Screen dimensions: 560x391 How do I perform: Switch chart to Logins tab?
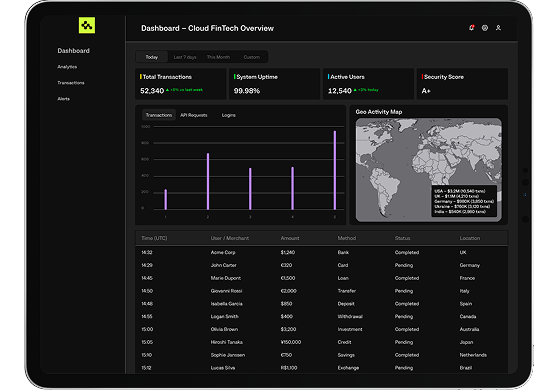(229, 115)
